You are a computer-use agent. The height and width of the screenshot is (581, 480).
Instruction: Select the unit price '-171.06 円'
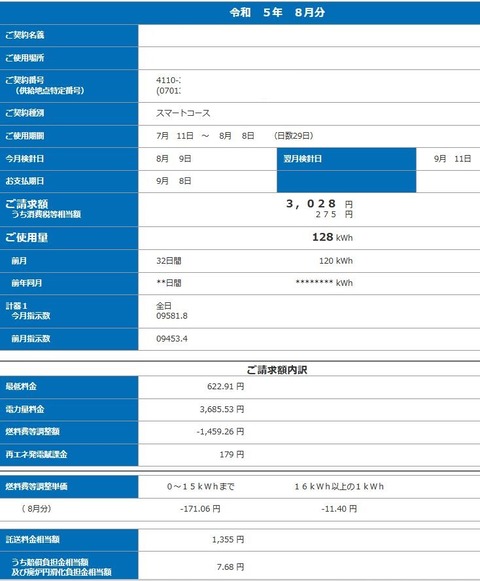pos(200,509)
